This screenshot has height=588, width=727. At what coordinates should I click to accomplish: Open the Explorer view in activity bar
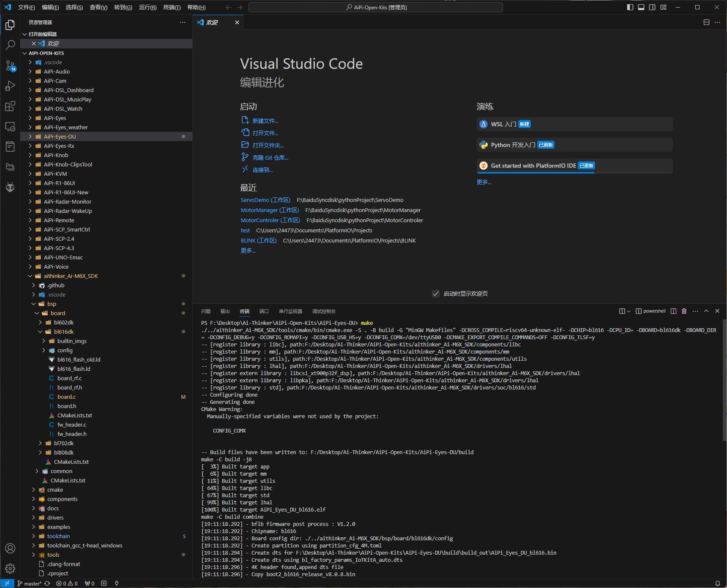[x=10, y=25]
